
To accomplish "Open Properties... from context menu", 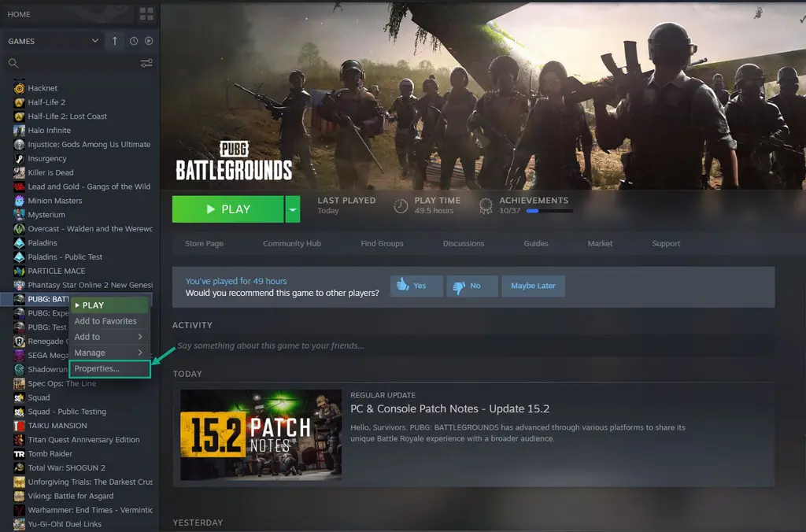I will [x=109, y=368].
